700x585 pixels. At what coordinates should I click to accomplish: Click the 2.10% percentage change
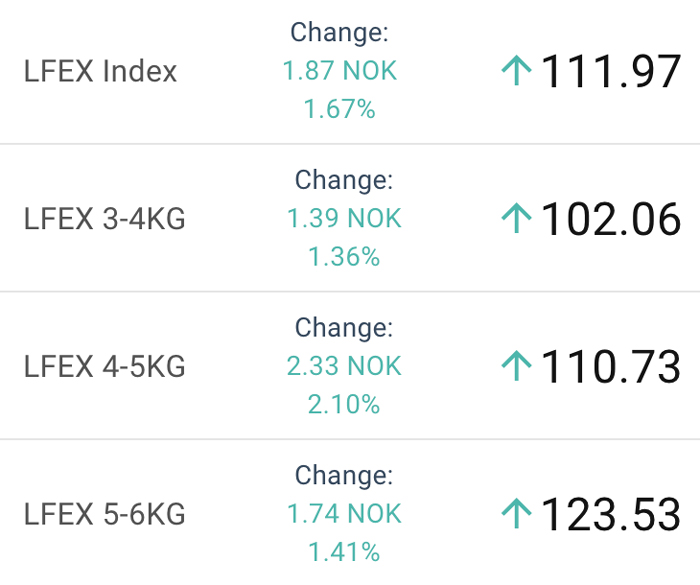pyautogui.click(x=344, y=405)
